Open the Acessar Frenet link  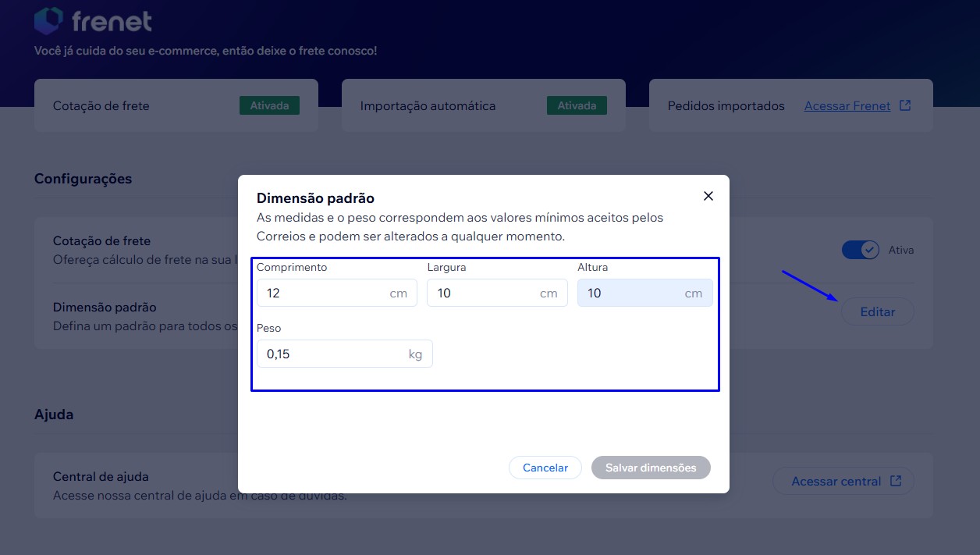click(x=847, y=105)
